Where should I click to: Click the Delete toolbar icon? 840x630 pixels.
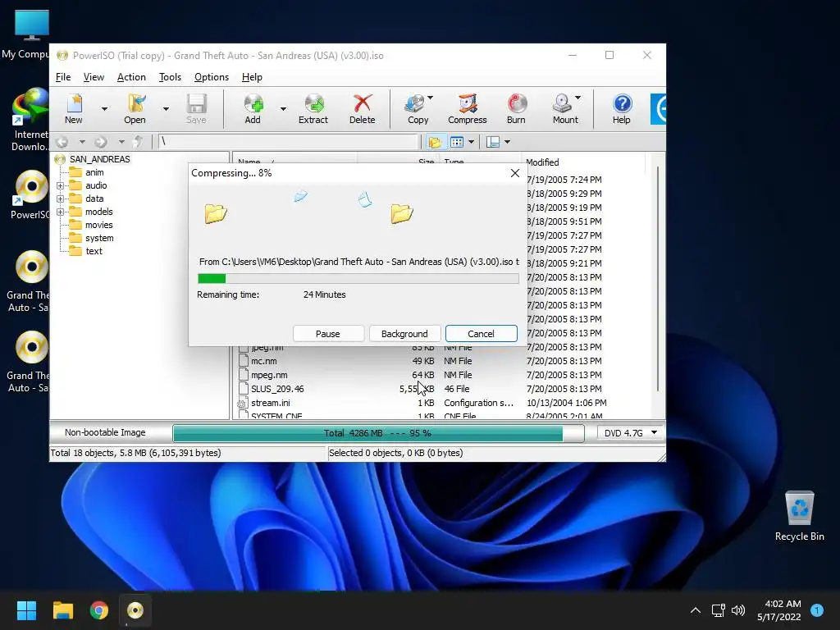(362, 109)
